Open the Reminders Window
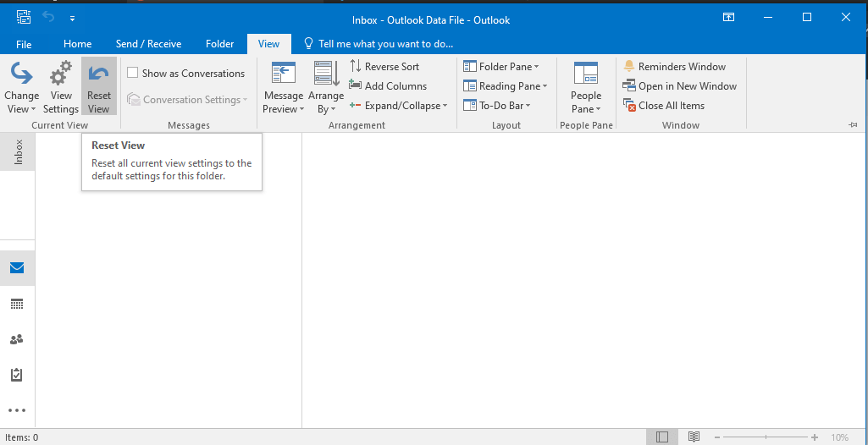Screen dimensions: 868x445 674,66
